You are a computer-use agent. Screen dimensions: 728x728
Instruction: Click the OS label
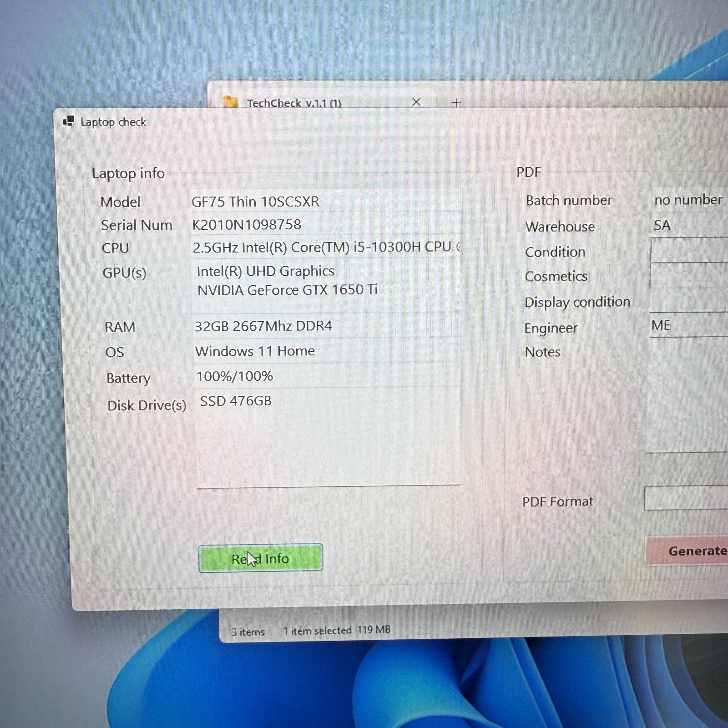click(115, 352)
